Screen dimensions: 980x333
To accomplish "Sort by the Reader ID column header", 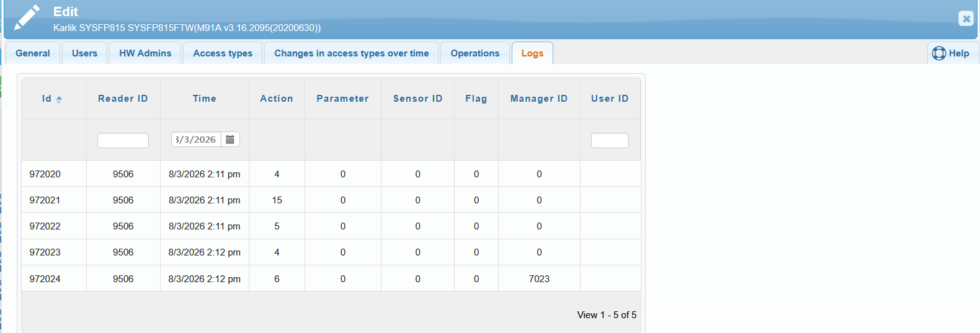I will coord(123,99).
